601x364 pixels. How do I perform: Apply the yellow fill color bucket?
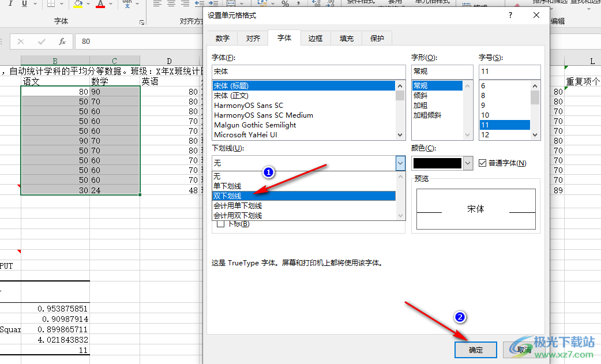(78, 3)
